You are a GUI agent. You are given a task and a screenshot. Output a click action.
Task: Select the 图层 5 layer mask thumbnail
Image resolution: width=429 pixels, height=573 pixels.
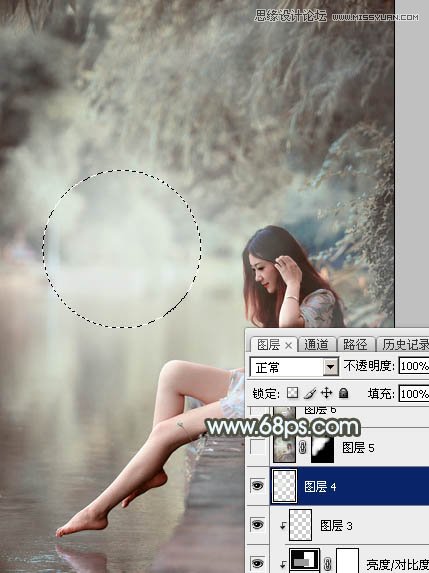[322, 448]
